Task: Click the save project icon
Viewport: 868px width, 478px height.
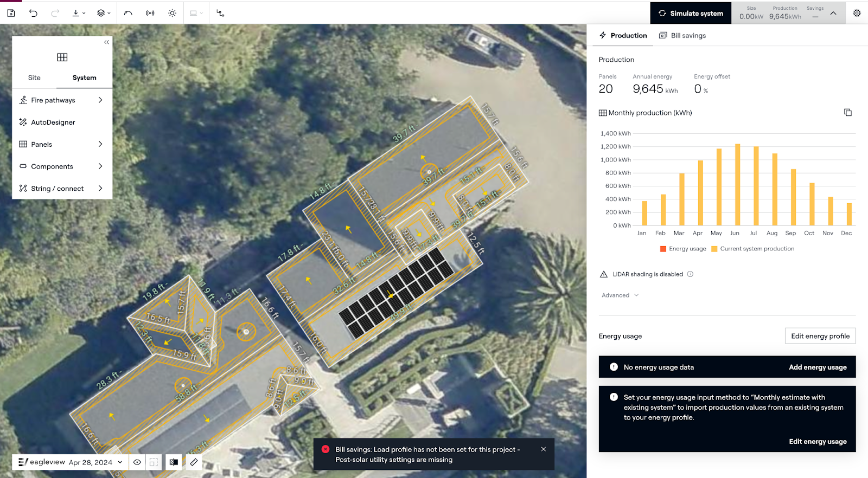Action: 11,13
